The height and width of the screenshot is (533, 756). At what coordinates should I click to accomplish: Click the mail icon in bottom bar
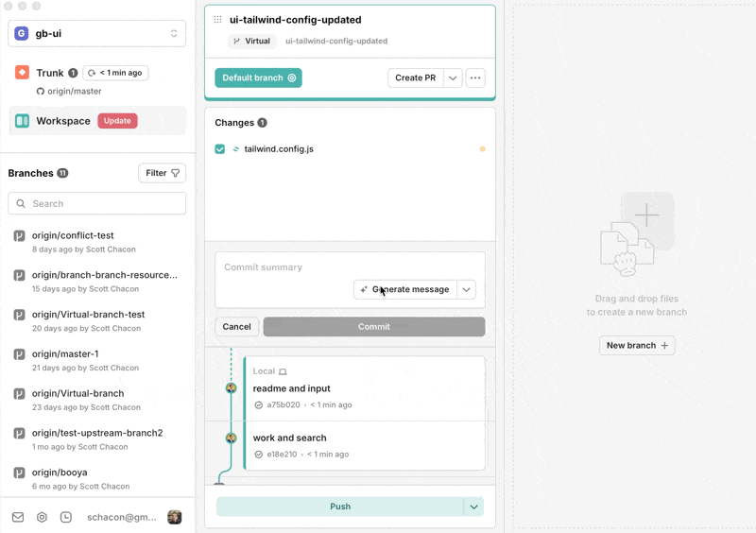point(18,517)
